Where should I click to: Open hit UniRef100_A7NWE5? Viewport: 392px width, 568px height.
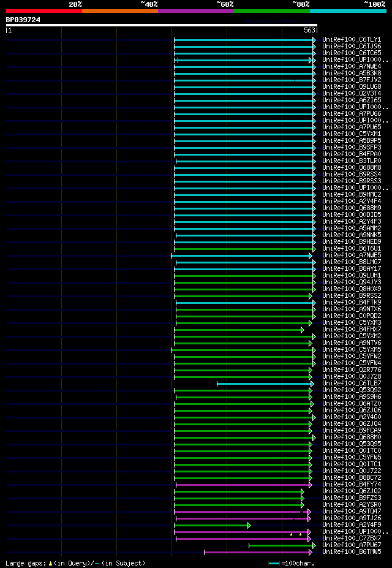pyautogui.click(x=352, y=256)
